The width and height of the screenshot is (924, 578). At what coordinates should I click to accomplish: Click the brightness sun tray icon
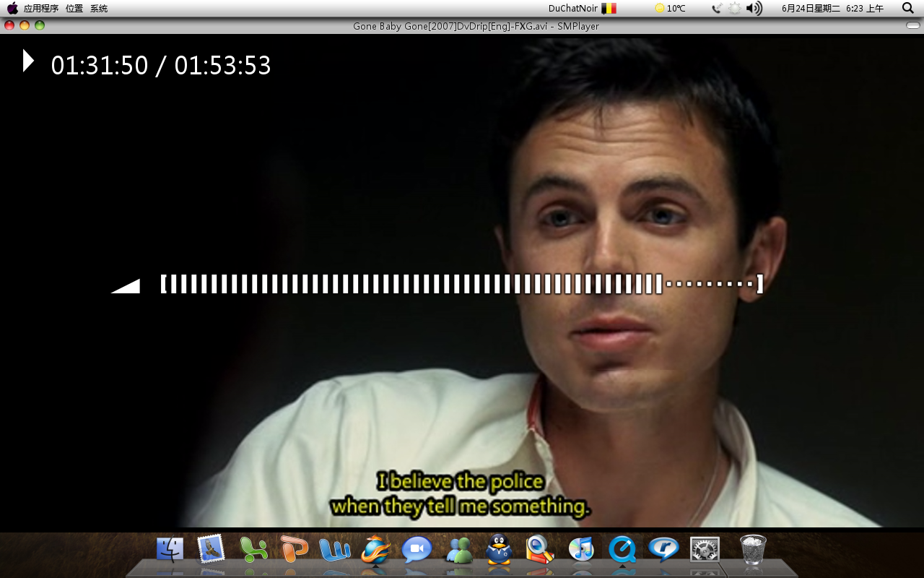point(735,8)
